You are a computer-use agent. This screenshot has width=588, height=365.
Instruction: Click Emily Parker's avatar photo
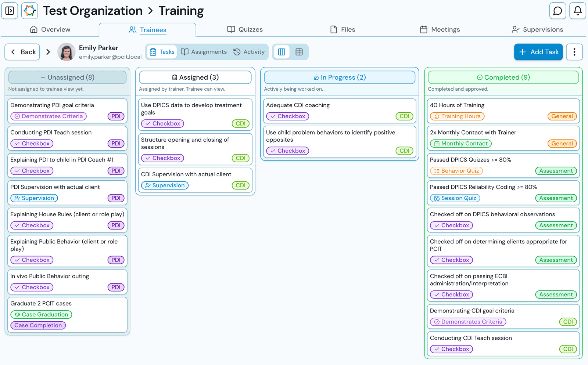[x=67, y=52]
